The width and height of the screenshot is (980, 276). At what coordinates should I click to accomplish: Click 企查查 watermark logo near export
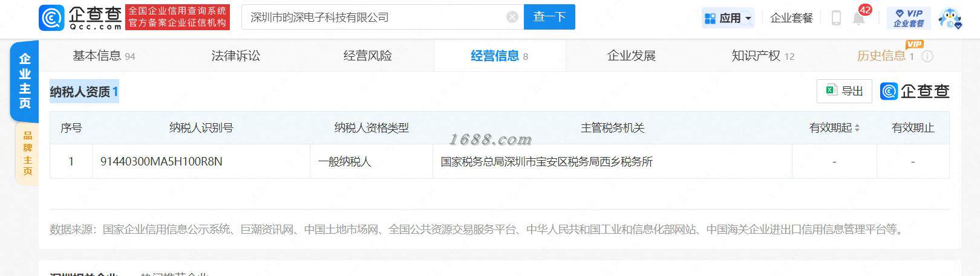[915, 91]
